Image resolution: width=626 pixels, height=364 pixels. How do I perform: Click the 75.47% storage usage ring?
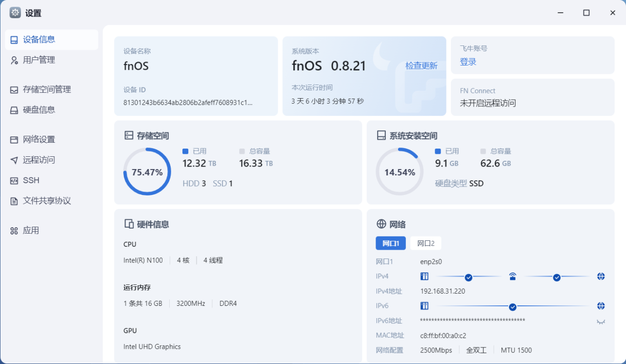[x=147, y=172]
